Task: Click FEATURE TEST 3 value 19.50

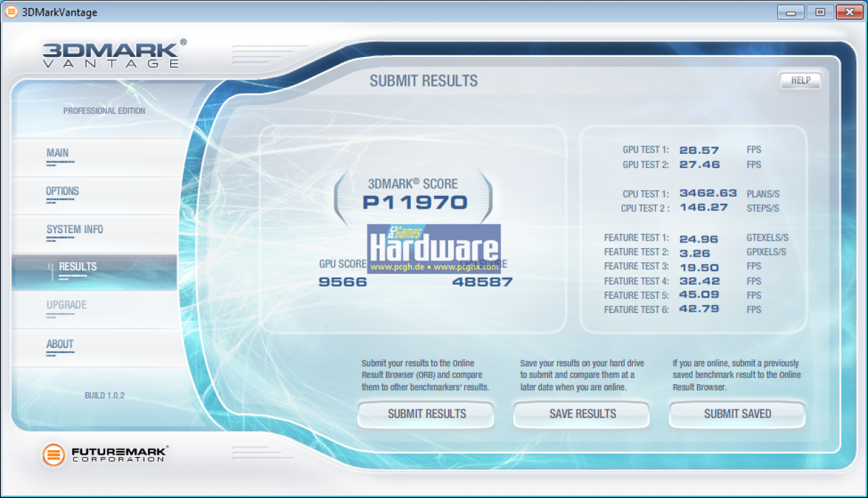Action: pos(699,267)
